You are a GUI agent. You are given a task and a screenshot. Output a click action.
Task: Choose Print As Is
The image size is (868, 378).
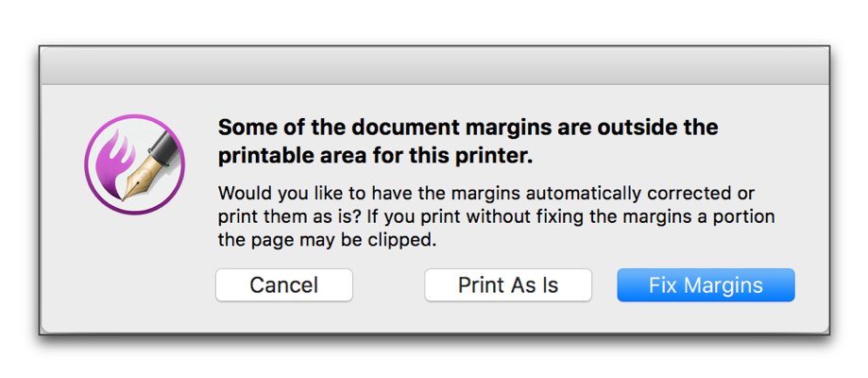point(508,284)
